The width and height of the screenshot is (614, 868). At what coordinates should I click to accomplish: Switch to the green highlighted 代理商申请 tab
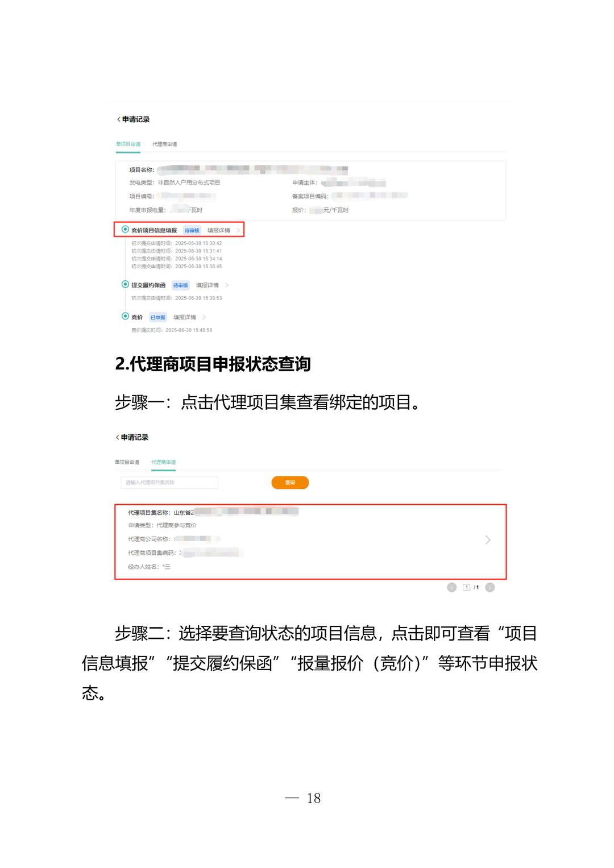coord(164,462)
